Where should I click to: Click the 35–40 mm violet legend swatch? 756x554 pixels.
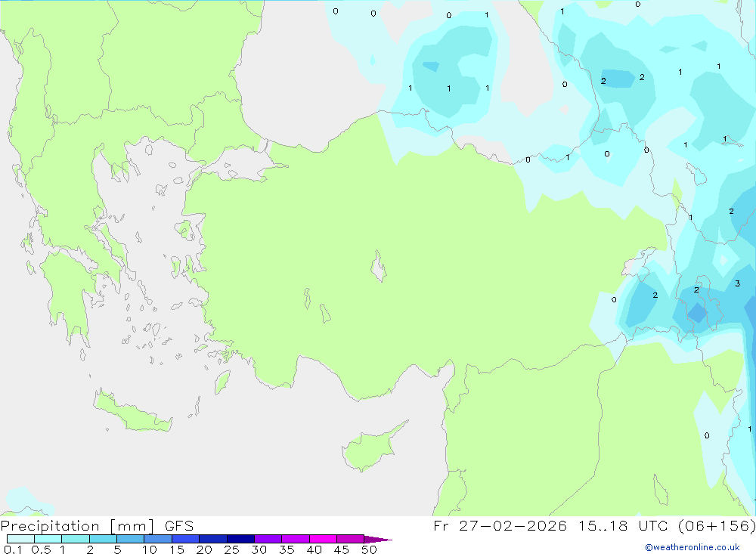[296, 539]
